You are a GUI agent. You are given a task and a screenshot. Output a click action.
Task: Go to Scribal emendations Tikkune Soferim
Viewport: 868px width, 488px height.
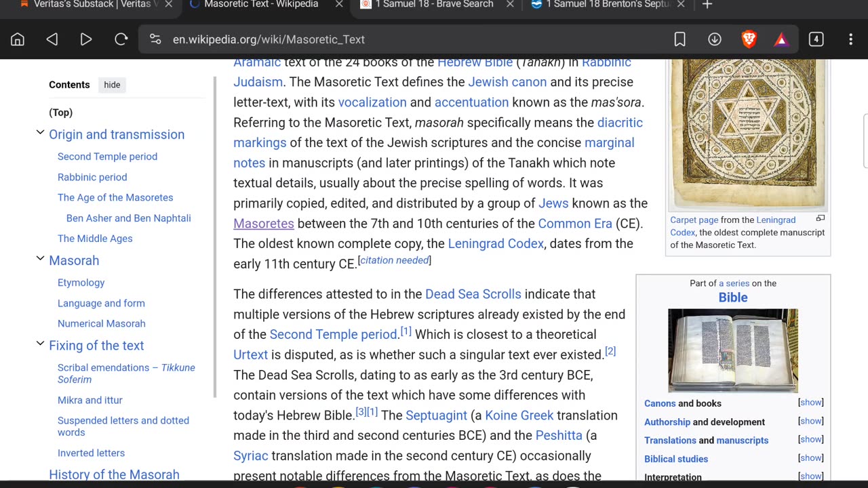pyautogui.click(x=126, y=373)
